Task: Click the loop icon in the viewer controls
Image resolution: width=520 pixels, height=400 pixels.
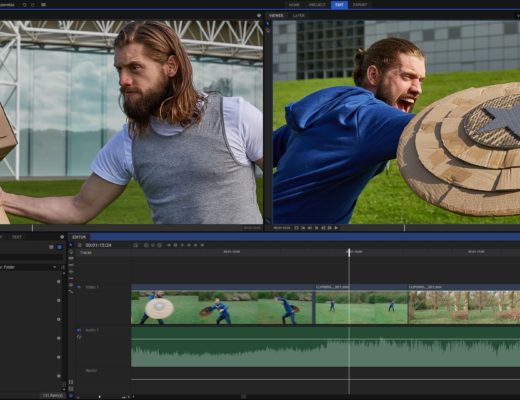Action: coord(297,228)
